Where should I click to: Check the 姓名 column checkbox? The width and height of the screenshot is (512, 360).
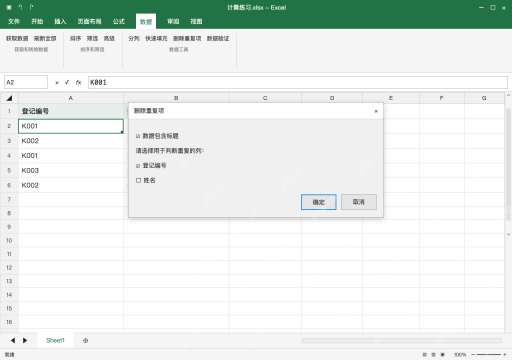(138, 180)
